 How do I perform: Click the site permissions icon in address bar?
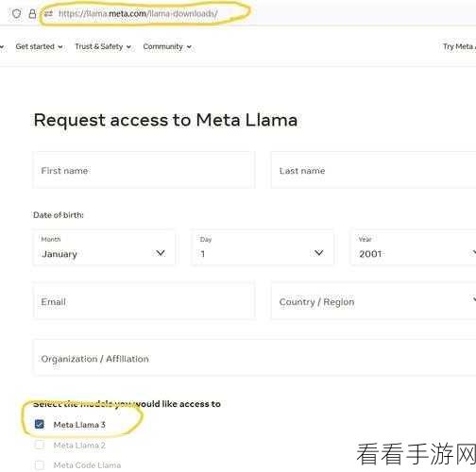[48, 14]
